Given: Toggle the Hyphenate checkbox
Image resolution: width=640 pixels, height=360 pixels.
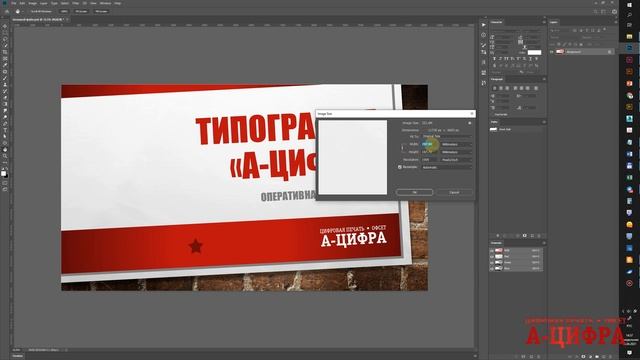Looking at the screenshot, I should [492, 114].
